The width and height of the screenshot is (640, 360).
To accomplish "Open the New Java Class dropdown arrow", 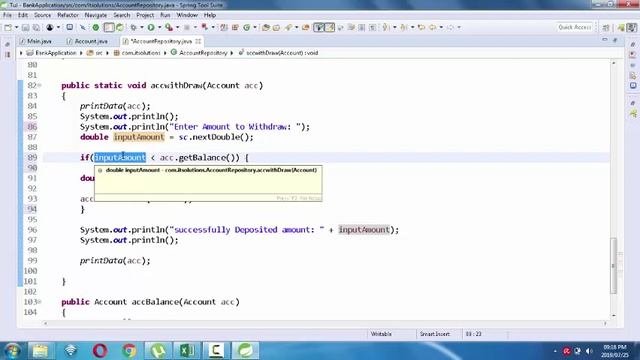I will 255,27.
